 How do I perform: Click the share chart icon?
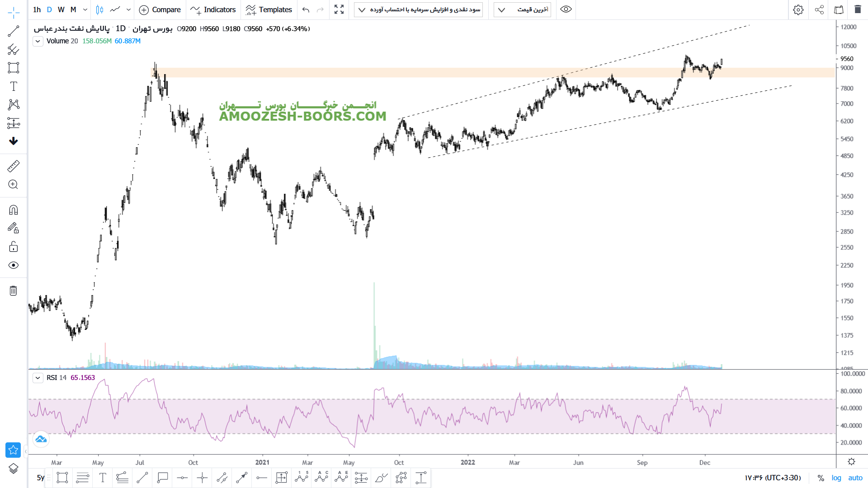pyautogui.click(x=819, y=9)
